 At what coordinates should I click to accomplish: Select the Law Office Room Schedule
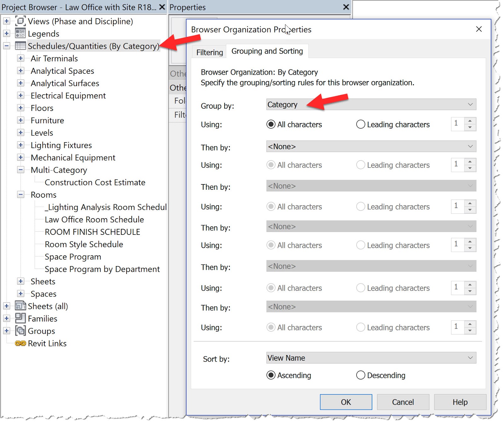[x=94, y=219]
